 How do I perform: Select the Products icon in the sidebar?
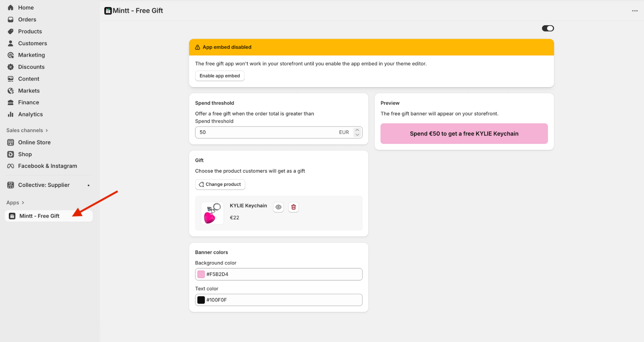pos(10,31)
